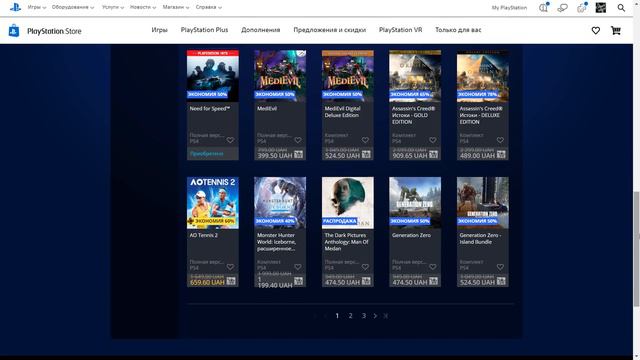
Task: Open the PlayStation VR tab
Action: (400, 30)
